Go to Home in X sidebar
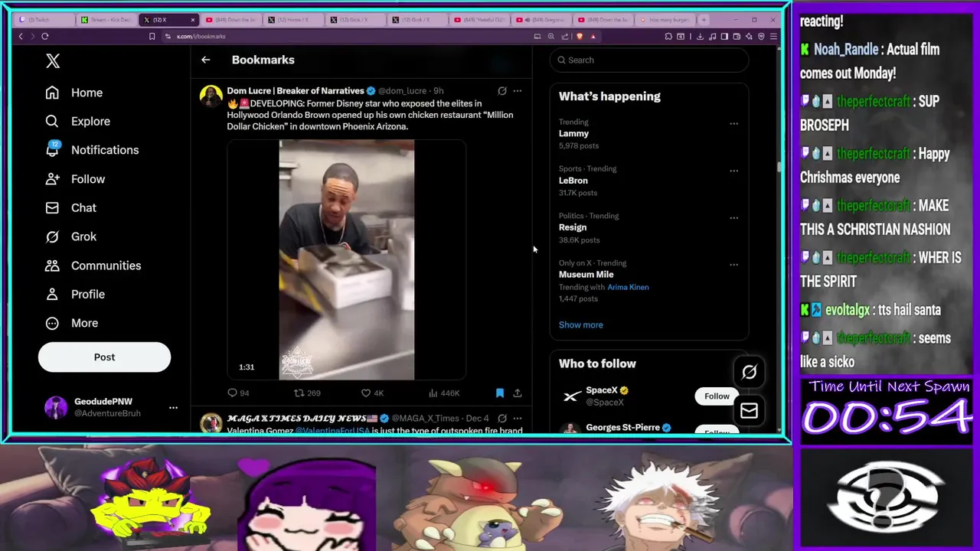 73,93
